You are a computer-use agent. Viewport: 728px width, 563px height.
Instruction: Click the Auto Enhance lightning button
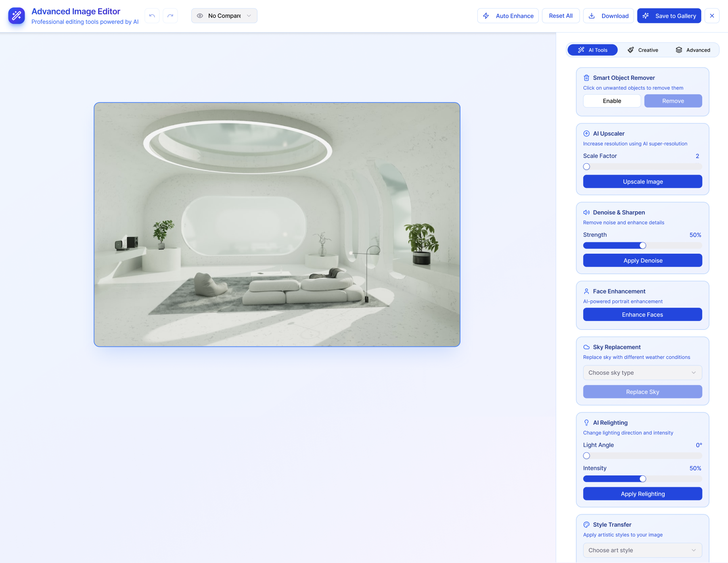click(508, 16)
